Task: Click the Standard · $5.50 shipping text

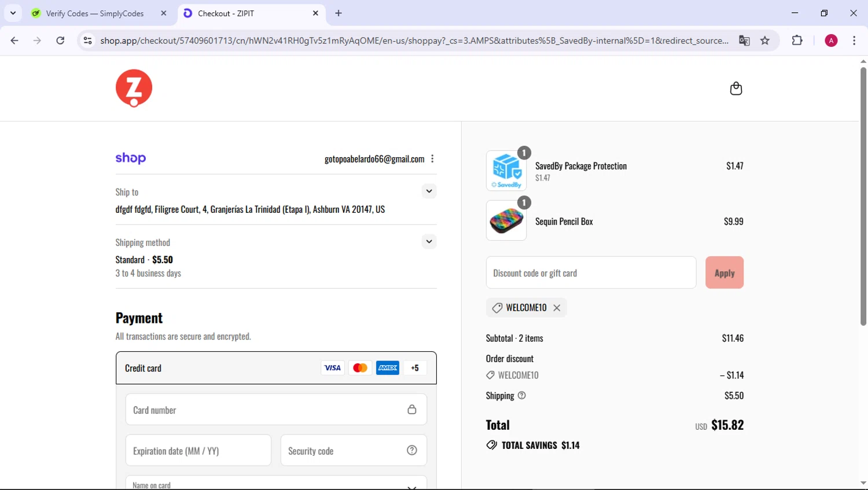Action: (x=144, y=260)
